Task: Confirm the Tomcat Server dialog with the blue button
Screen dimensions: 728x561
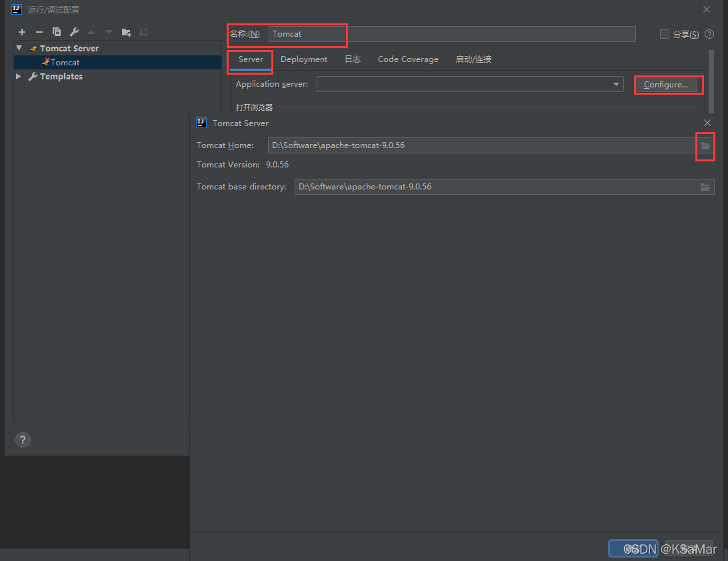Action: pos(633,549)
